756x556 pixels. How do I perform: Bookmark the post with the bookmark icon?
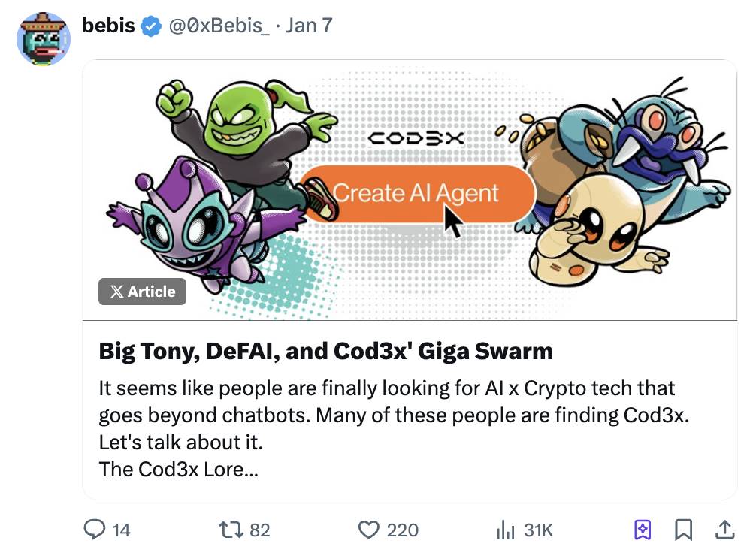click(x=683, y=530)
